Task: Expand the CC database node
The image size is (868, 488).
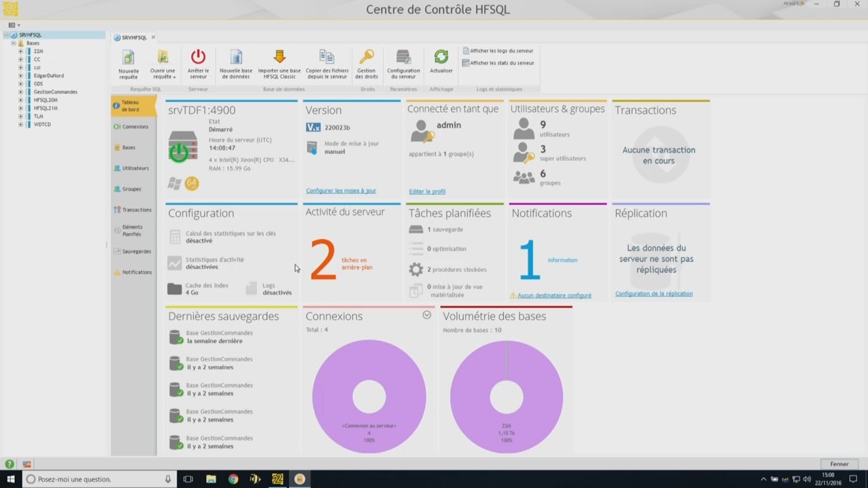Action: (20, 59)
